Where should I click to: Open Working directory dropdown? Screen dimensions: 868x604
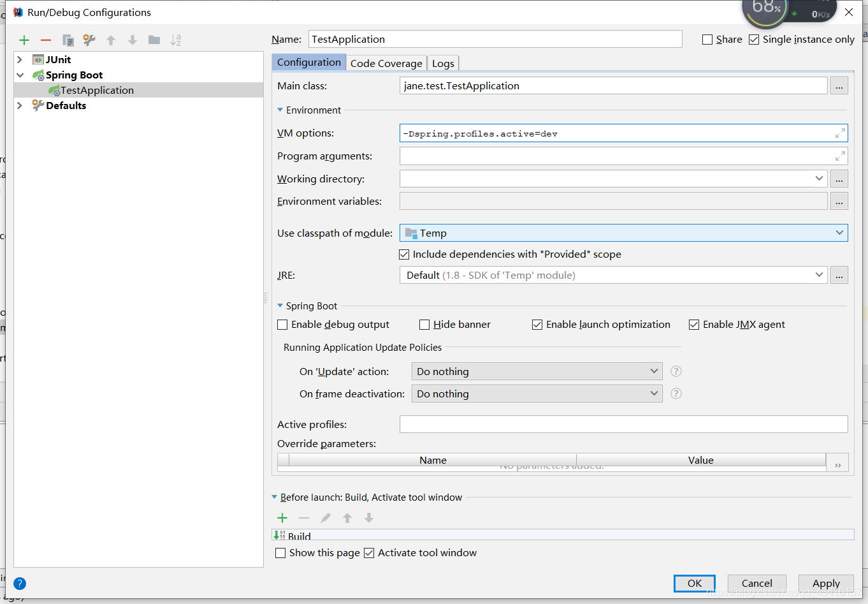point(819,179)
